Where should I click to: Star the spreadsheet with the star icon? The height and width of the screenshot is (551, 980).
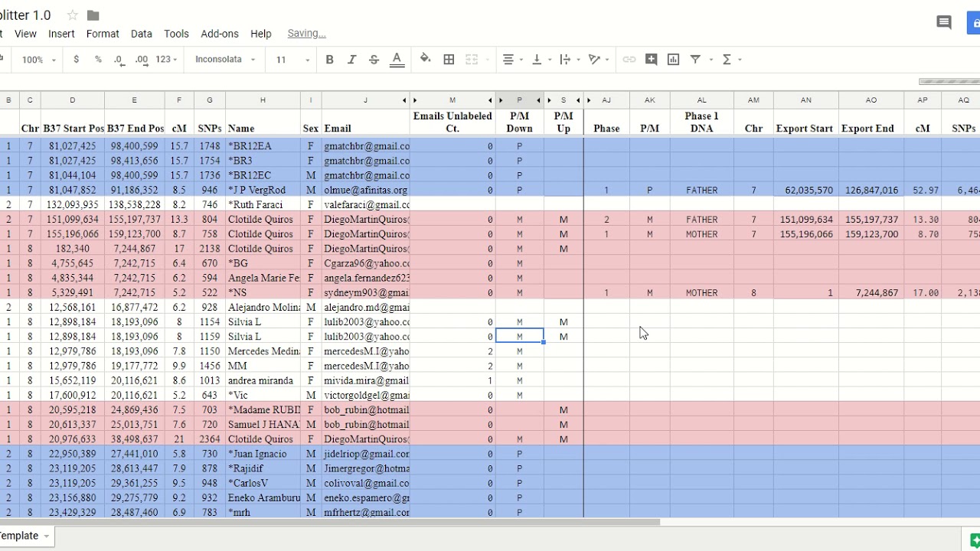pos(73,15)
